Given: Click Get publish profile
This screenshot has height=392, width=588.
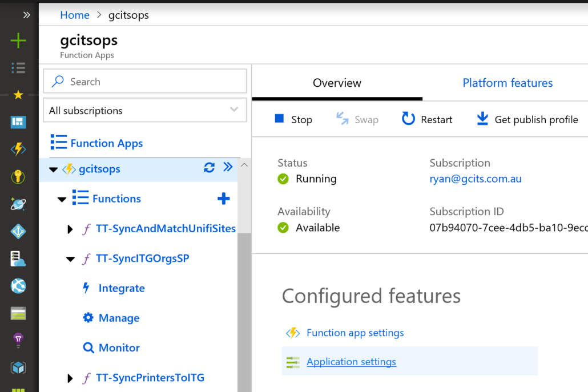Looking at the screenshot, I should 527,119.
